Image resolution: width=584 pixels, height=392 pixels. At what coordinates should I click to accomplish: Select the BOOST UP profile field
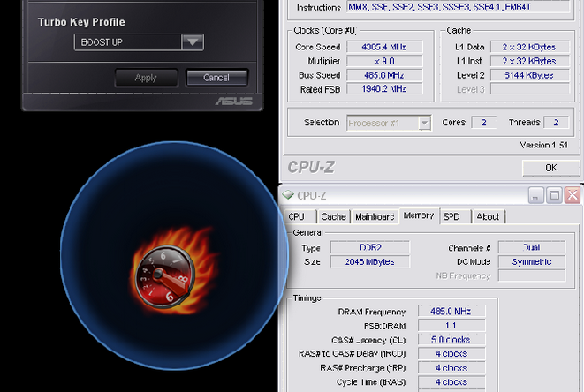pyautogui.click(x=128, y=42)
